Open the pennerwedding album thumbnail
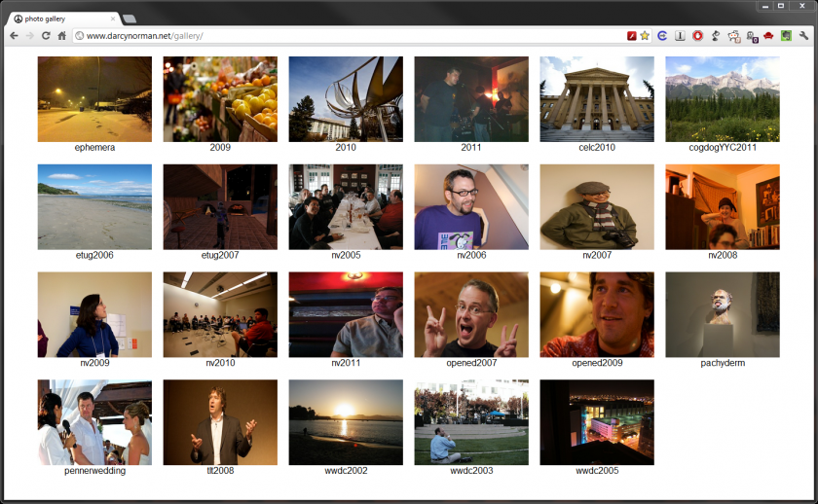Image resolution: width=818 pixels, height=504 pixels. [x=94, y=422]
